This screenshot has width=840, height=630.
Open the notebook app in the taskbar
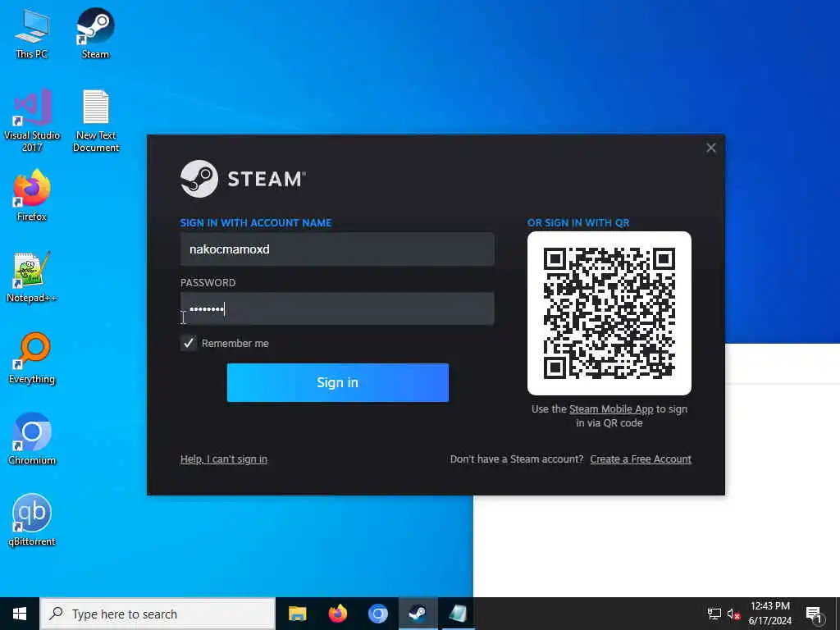(458, 614)
